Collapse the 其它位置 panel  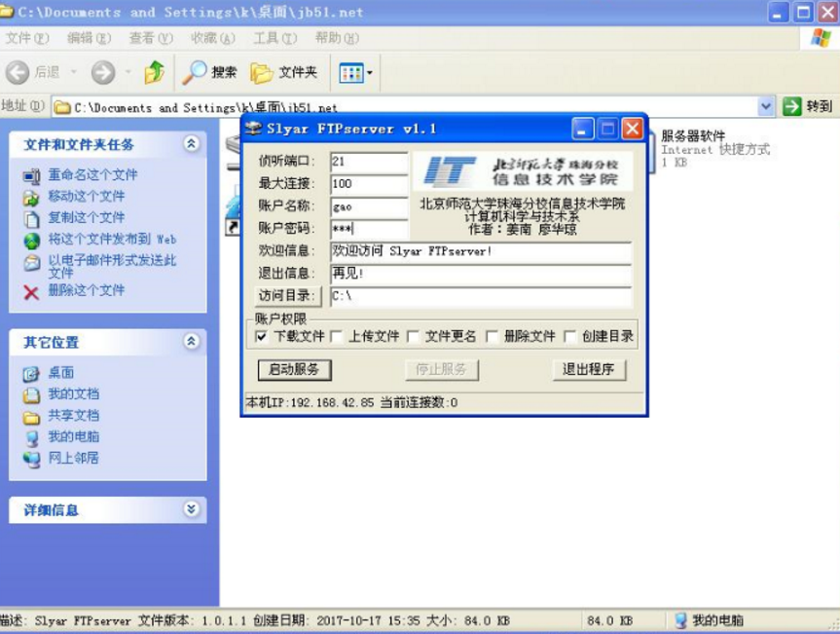(x=191, y=342)
